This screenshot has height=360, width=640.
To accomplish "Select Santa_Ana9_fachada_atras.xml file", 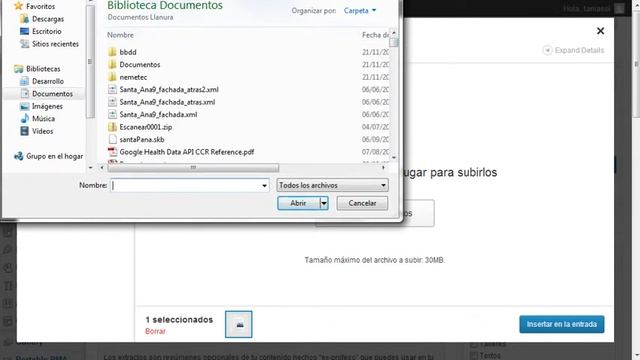I will point(167,102).
